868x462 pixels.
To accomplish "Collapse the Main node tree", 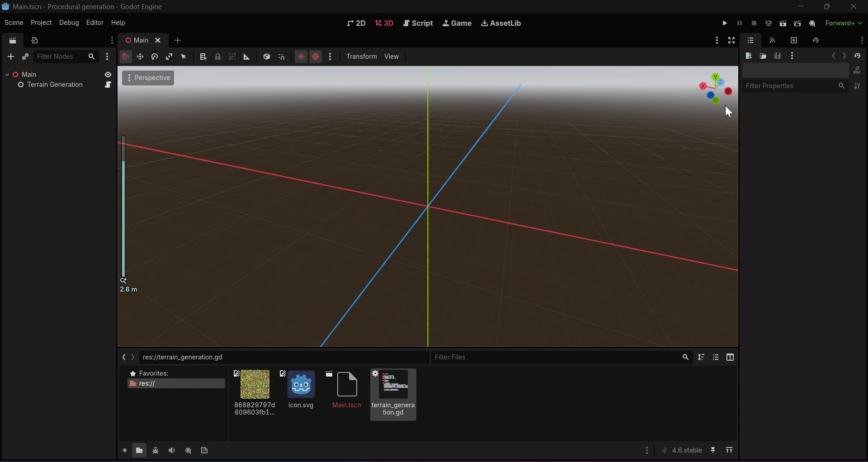I will (x=7, y=75).
